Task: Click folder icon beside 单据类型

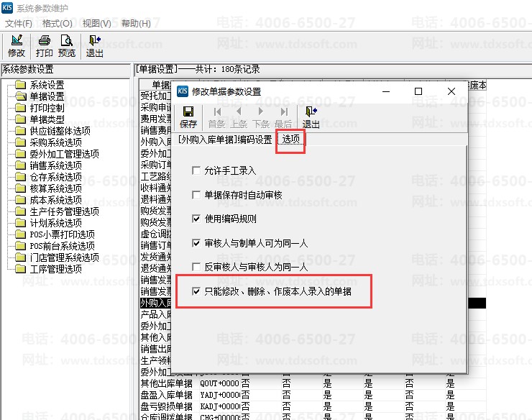Action: pos(20,119)
